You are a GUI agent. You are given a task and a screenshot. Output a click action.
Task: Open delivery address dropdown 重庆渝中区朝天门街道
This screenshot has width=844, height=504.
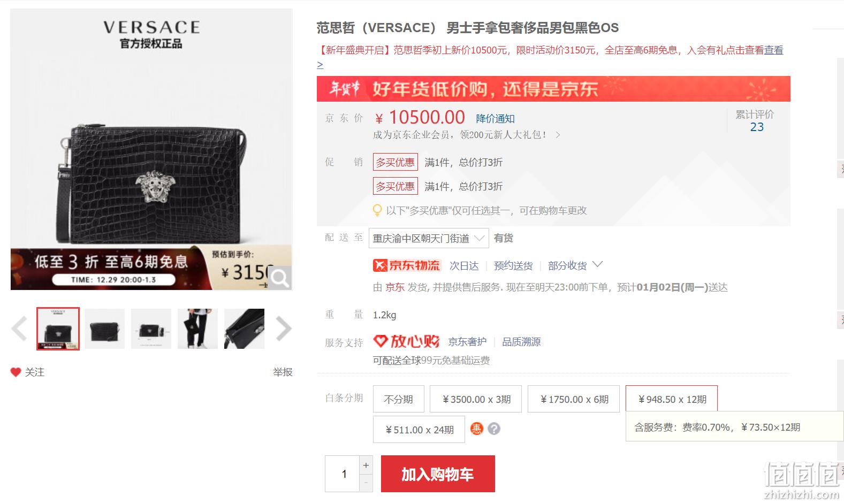click(x=429, y=238)
